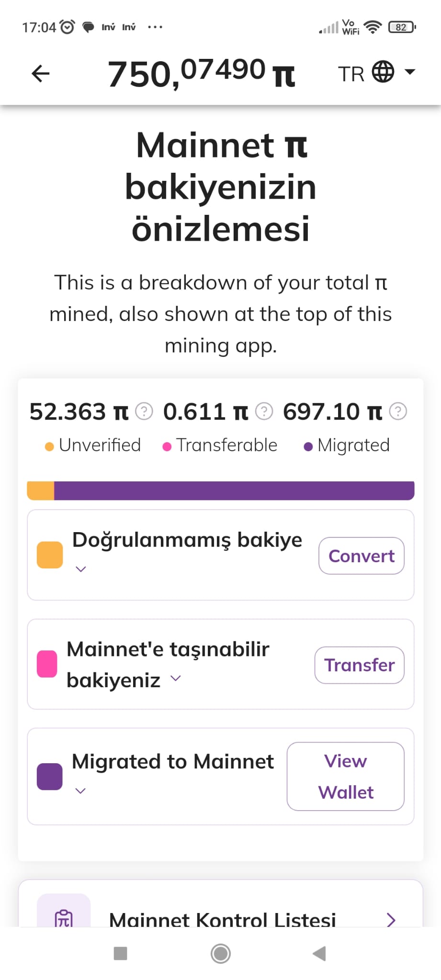Expand Doğrulanmamış bakiye chevron
Screen dimensions: 441x980
tap(81, 569)
